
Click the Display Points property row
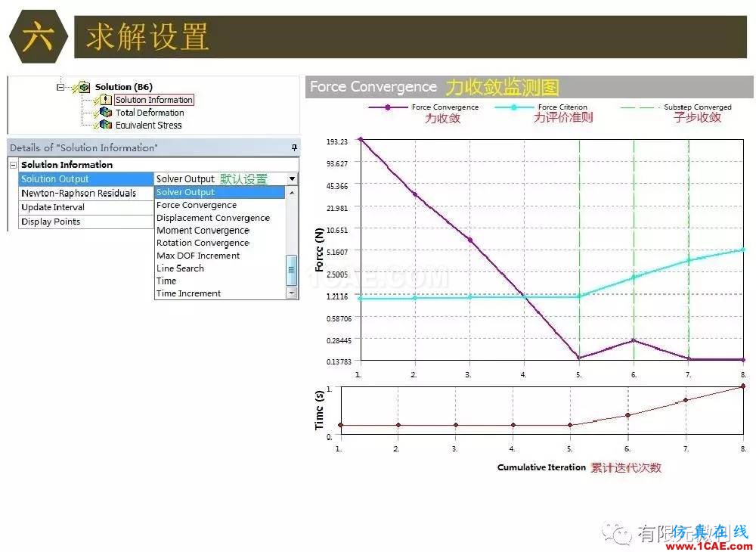86,222
